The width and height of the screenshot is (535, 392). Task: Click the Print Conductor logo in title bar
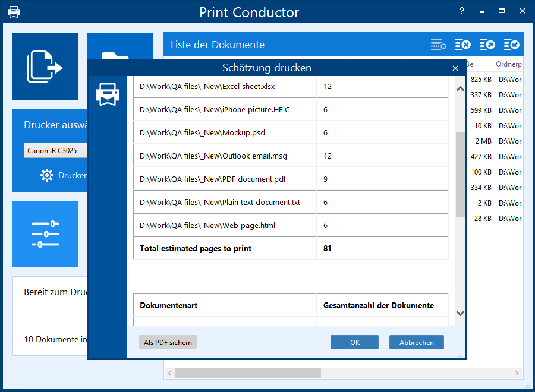pyautogui.click(x=14, y=12)
